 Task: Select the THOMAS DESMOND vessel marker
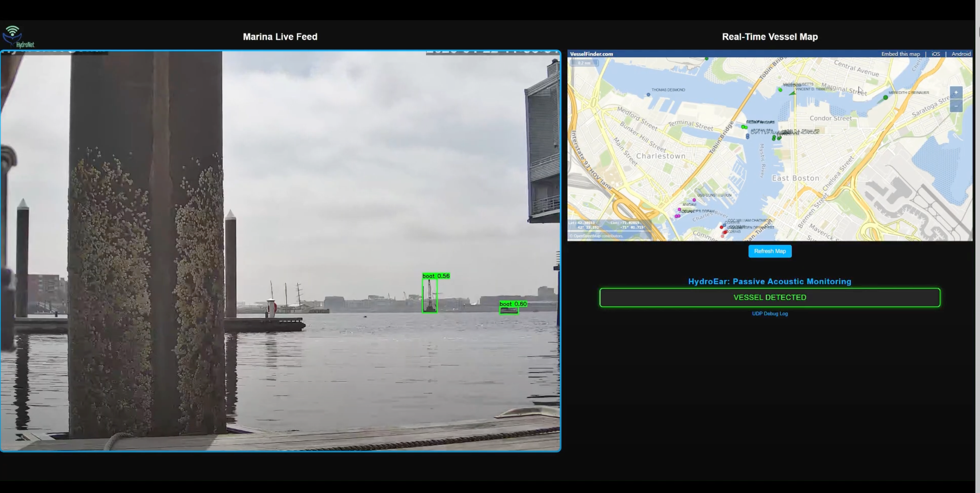[x=648, y=95]
